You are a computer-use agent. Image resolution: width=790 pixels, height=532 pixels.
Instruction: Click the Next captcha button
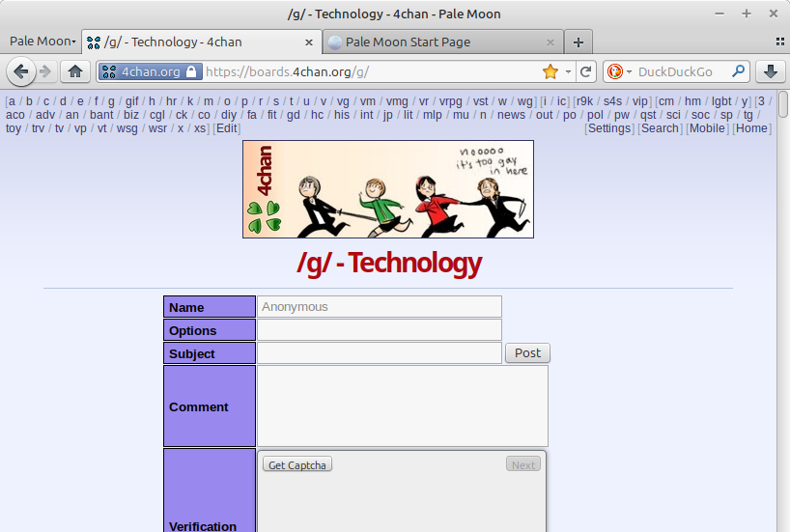pyautogui.click(x=523, y=465)
